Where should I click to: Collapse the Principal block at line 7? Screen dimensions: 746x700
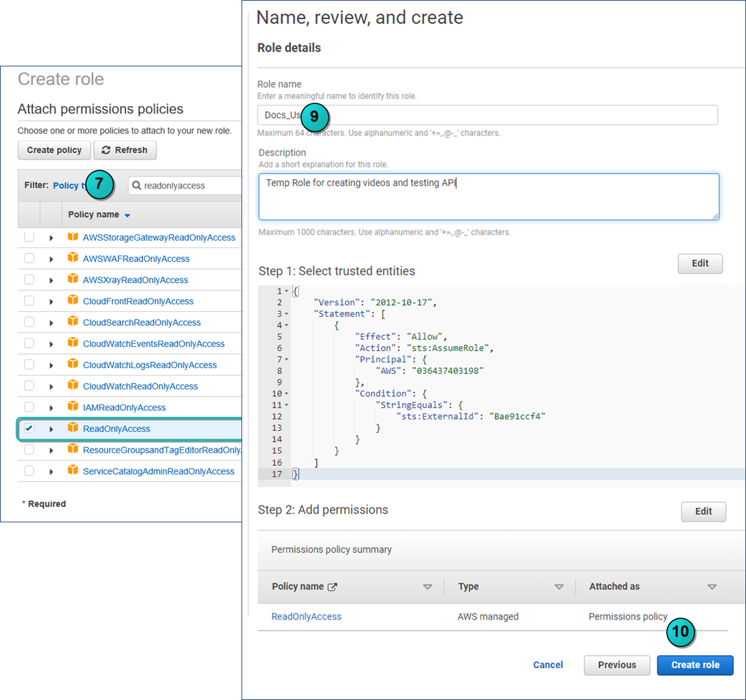pyautogui.click(x=286, y=359)
